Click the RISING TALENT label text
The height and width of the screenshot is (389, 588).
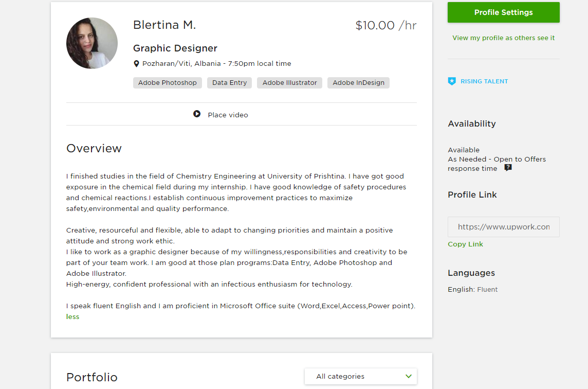coord(484,81)
